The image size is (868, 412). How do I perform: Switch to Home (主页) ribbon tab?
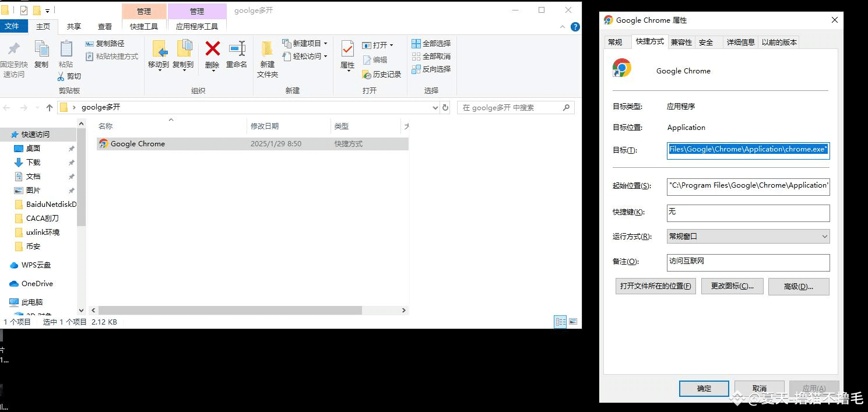click(43, 27)
